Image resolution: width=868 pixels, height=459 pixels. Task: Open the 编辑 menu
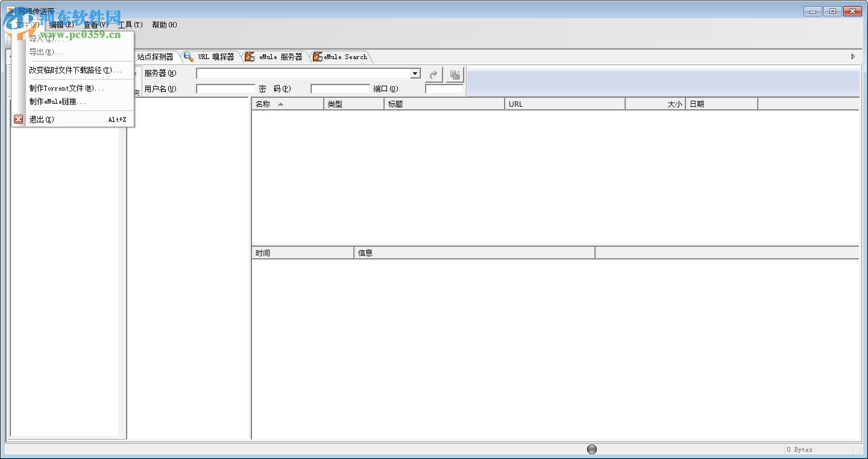[61, 25]
